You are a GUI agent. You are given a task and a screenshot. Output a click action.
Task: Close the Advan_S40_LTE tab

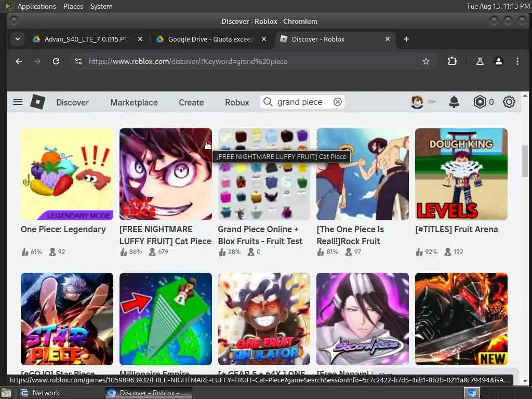(x=140, y=39)
